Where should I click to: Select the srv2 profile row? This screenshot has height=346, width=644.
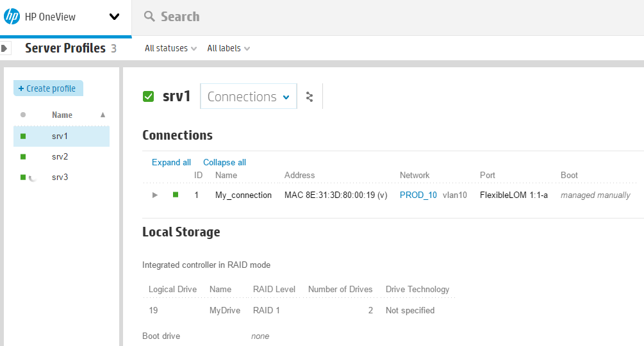click(62, 157)
